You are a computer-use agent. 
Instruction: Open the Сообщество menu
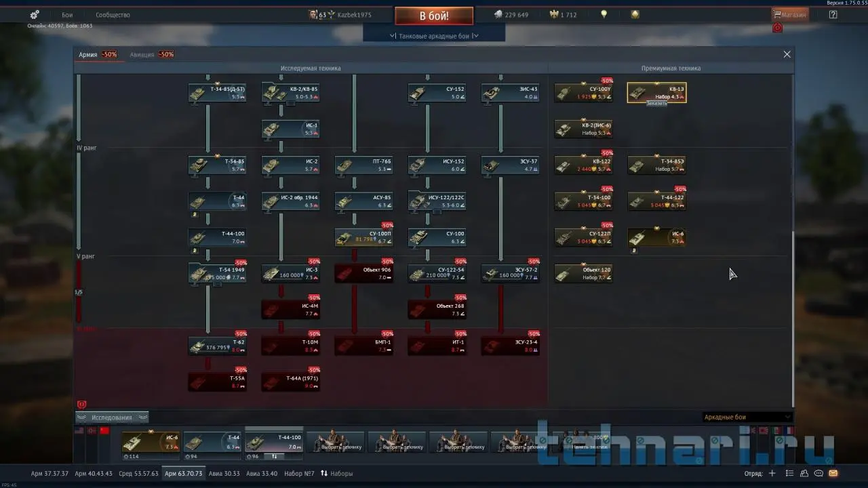click(x=113, y=15)
